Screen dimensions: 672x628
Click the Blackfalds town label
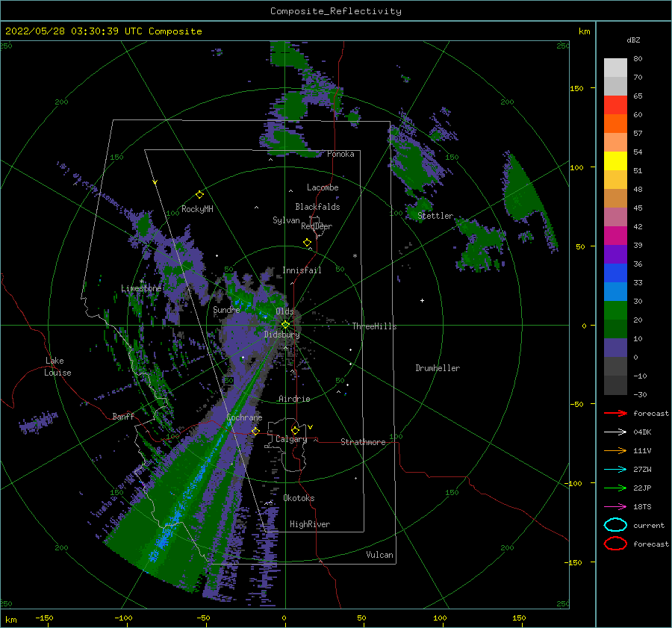click(x=317, y=207)
